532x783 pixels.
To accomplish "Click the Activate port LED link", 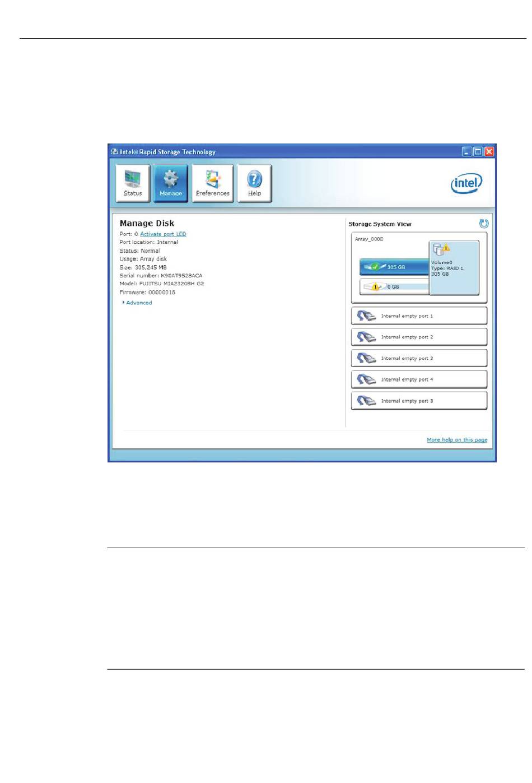I will 163,234.
